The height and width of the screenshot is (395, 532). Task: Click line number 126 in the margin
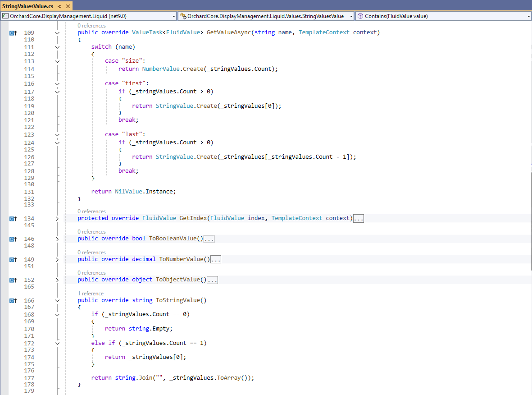(29, 157)
